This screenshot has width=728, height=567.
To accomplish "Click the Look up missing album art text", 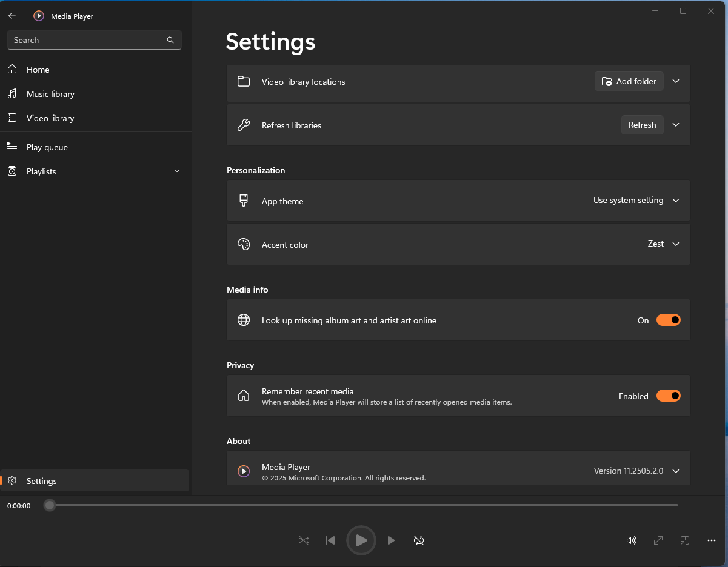I will (349, 320).
